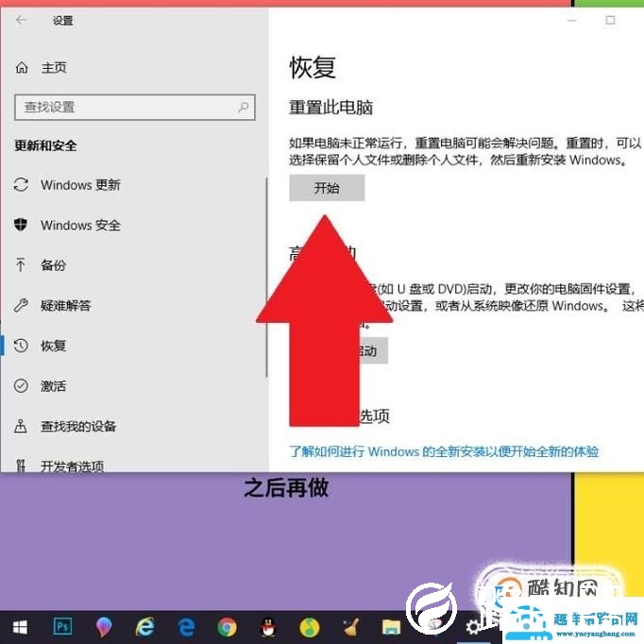Click the 备份 upload arrow icon

point(21,264)
